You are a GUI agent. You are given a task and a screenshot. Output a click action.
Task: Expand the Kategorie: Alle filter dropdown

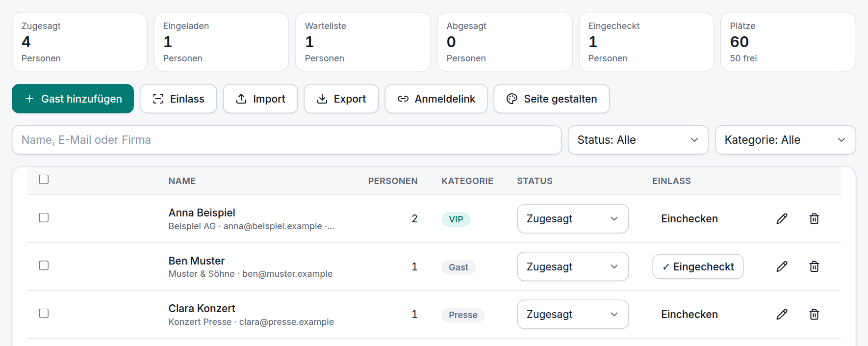point(785,140)
